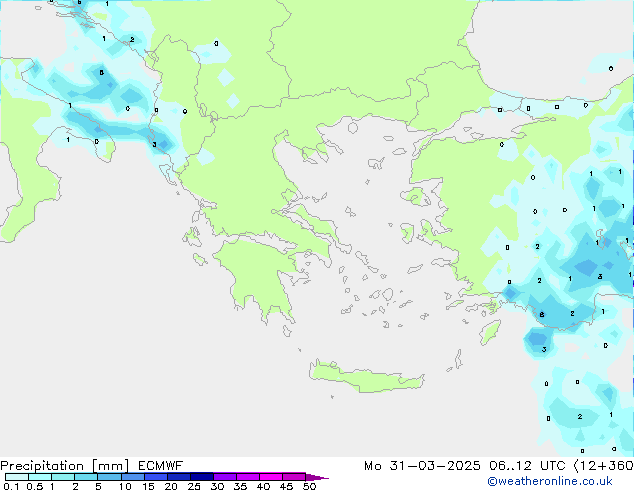Click the legend value label 5
Image resolution: width=634 pixels, height=490 pixels.
tap(98, 486)
